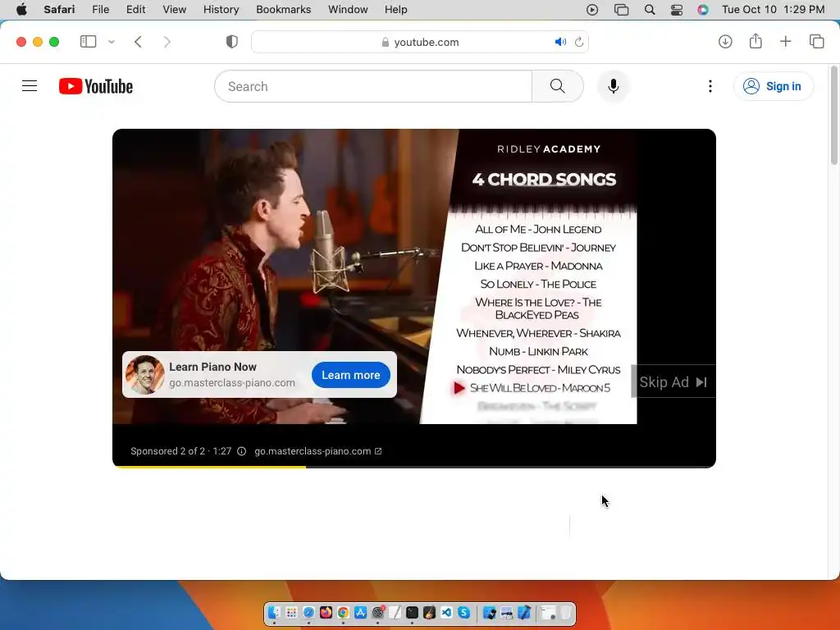This screenshot has width=840, height=630.
Task: Click the Stage Manager menu bar icon
Action: click(621, 9)
